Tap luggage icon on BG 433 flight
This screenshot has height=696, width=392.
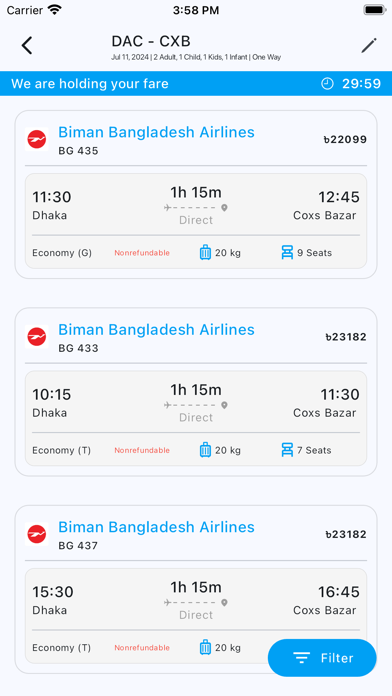click(205, 450)
